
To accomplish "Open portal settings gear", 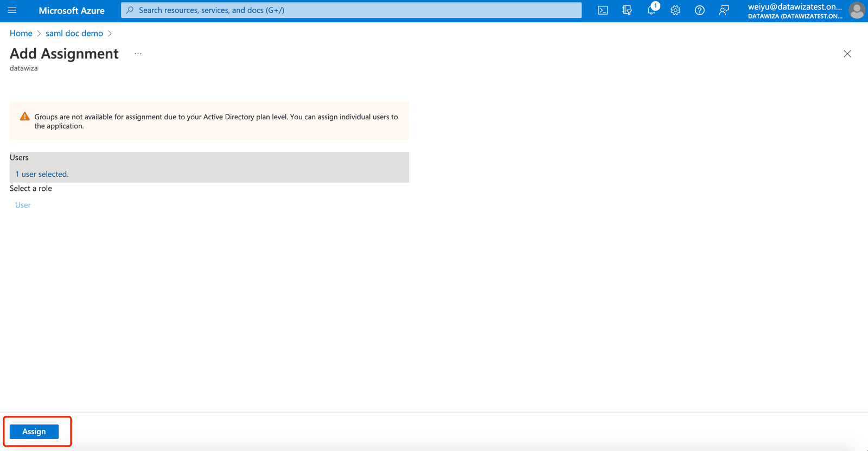I will 675,10.
